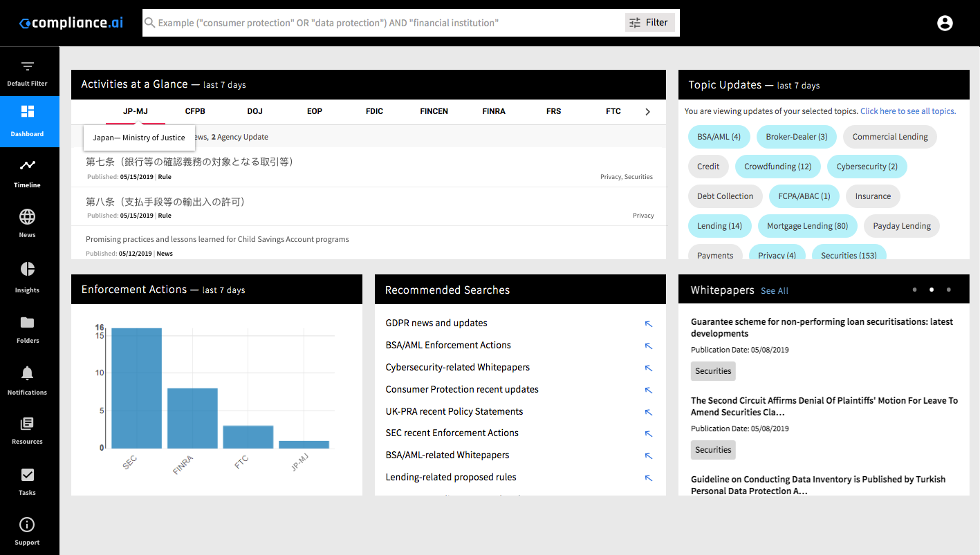Select the EOP agency tab
The width and height of the screenshot is (980, 555).
(315, 111)
